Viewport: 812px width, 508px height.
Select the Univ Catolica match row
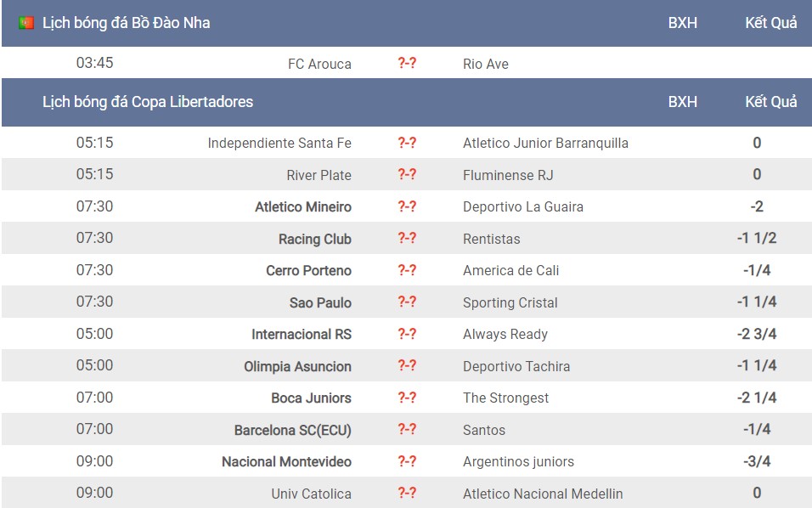(x=407, y=493)
